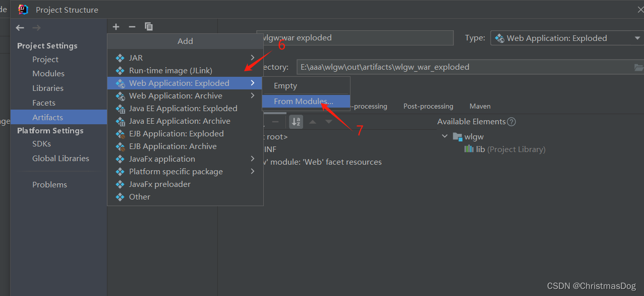Click the output directory path field
Viewport: 644px width, 296px height.
coord(454,67)
